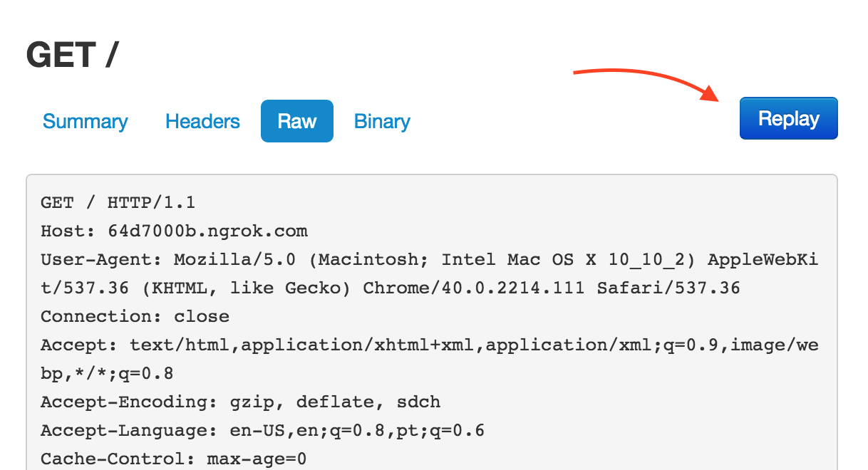Open the Headers tab

click(x=202, y=122)
